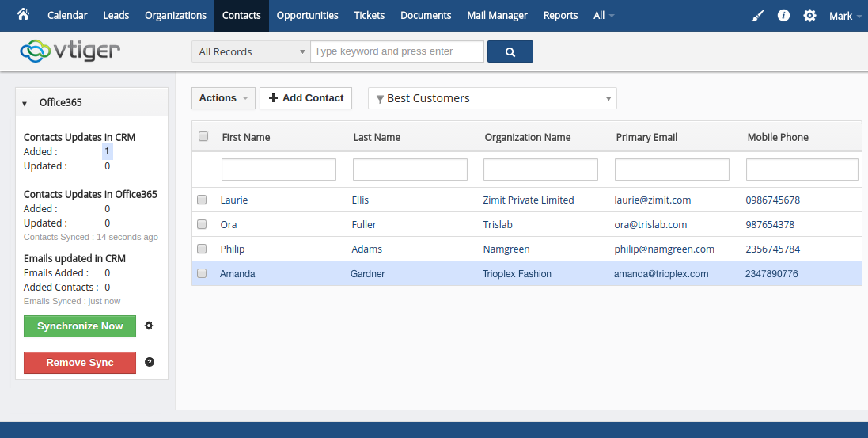Click the filter funnel icon on Best Customers
This screenshot has height=438, width=868.
(380, 99)
